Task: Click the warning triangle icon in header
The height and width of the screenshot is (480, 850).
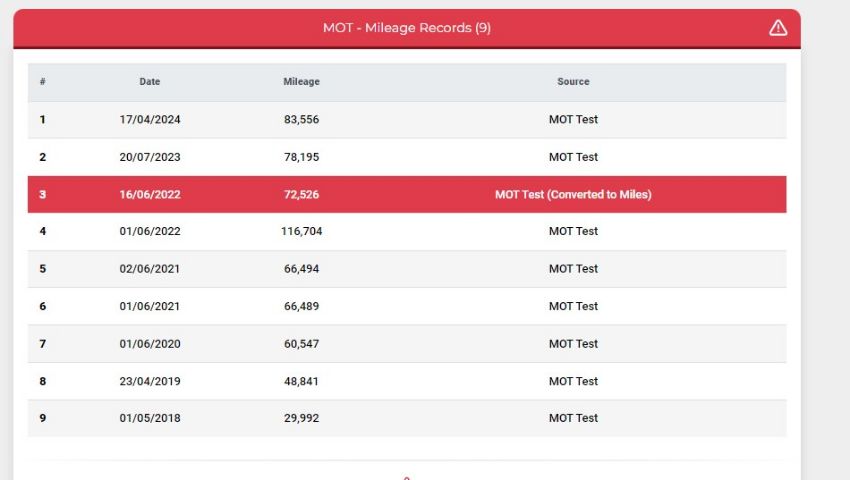Action: (778, 28)
